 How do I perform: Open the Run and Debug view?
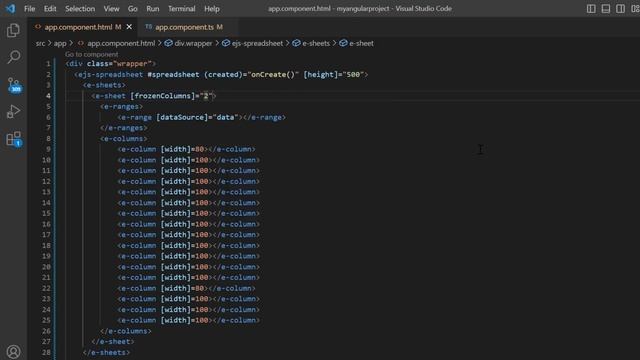pyautogui.click(x=13, y=111)
